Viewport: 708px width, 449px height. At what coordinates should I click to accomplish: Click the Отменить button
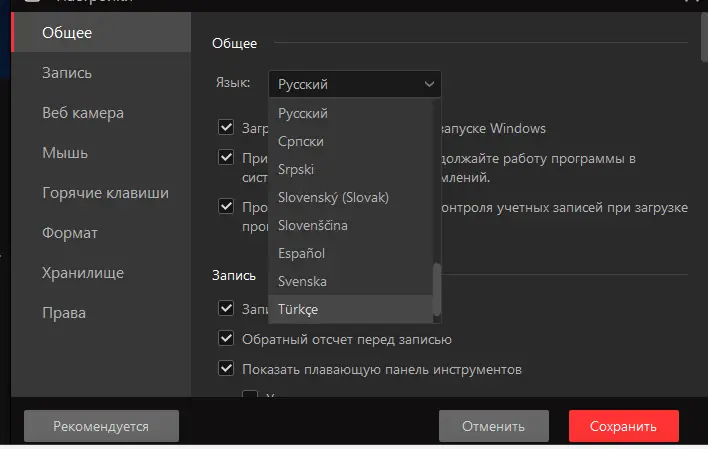click(493, 426)
